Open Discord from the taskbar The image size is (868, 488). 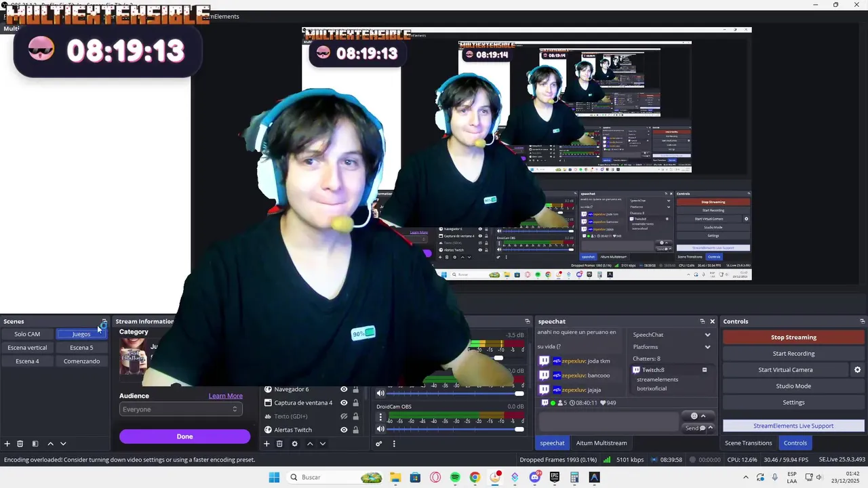click(535, 477)
